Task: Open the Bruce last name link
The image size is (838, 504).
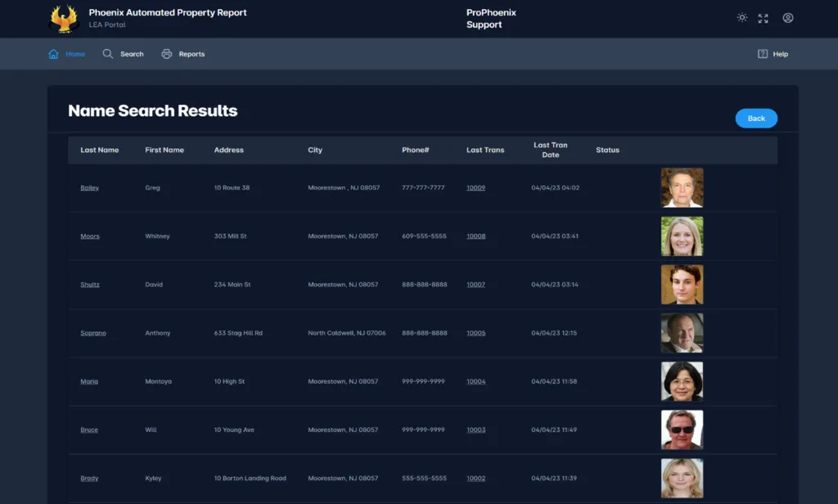Action: 89,430
